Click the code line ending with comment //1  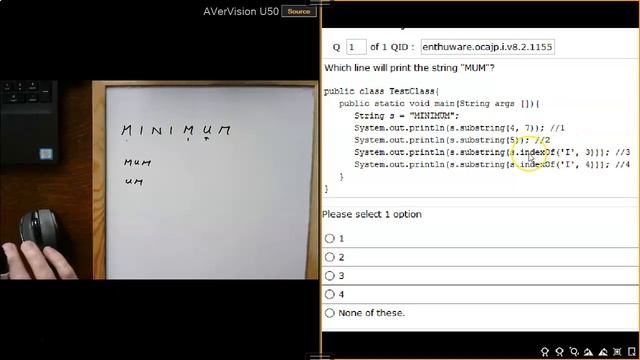pos(459,128)
